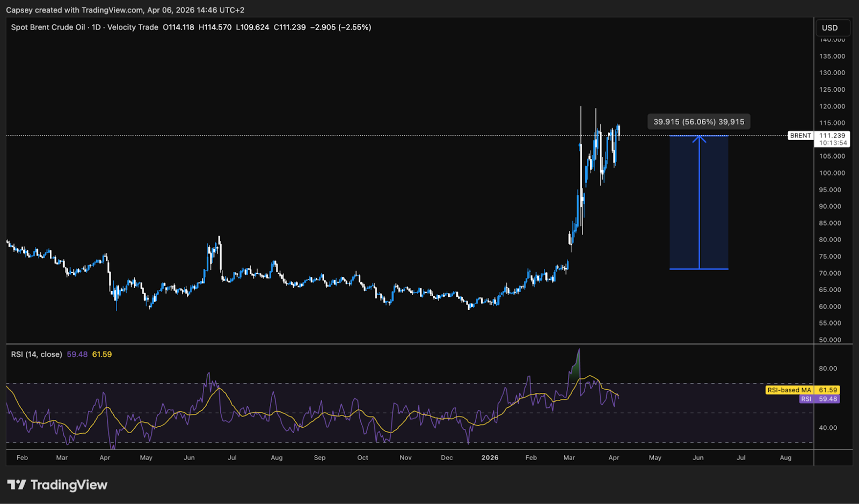Click the blue measurement arrow head
859x504 pixels.
(699, 138)
